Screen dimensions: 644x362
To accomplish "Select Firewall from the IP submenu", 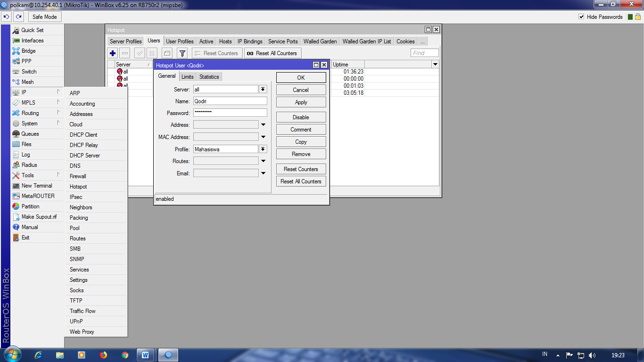I will coord(96,176).
